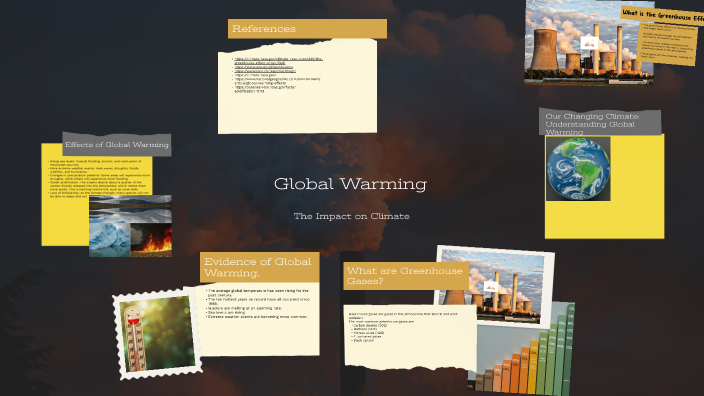Select the subtitle The Impact on Climate
This screenshot has height=396, width=704.
click(352, 216)
